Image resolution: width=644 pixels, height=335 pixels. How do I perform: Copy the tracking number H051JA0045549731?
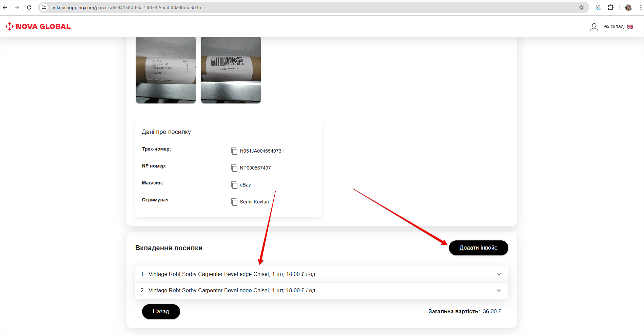[x=234, y=151]
